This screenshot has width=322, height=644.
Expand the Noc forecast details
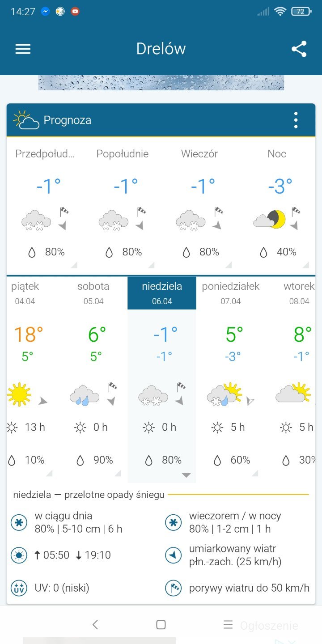305,264
